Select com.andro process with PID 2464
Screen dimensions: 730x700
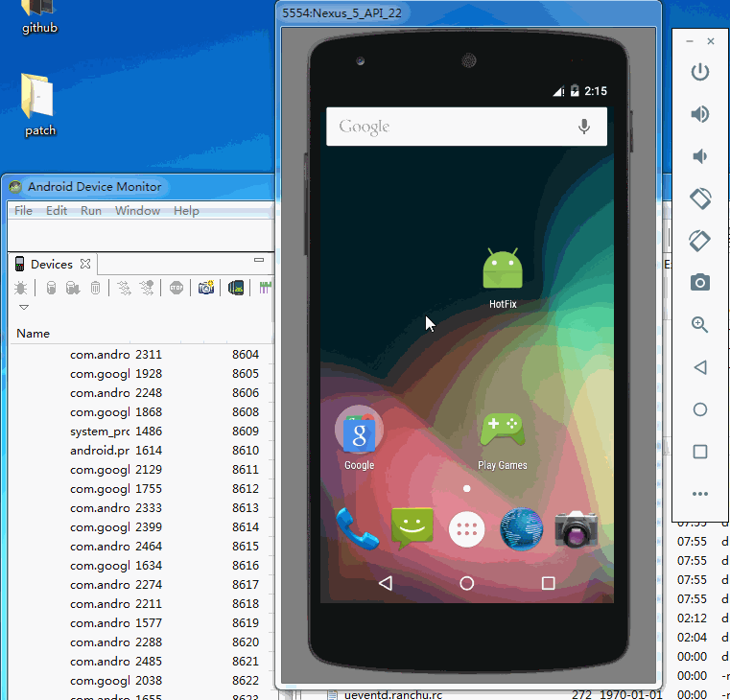point(142,547)
